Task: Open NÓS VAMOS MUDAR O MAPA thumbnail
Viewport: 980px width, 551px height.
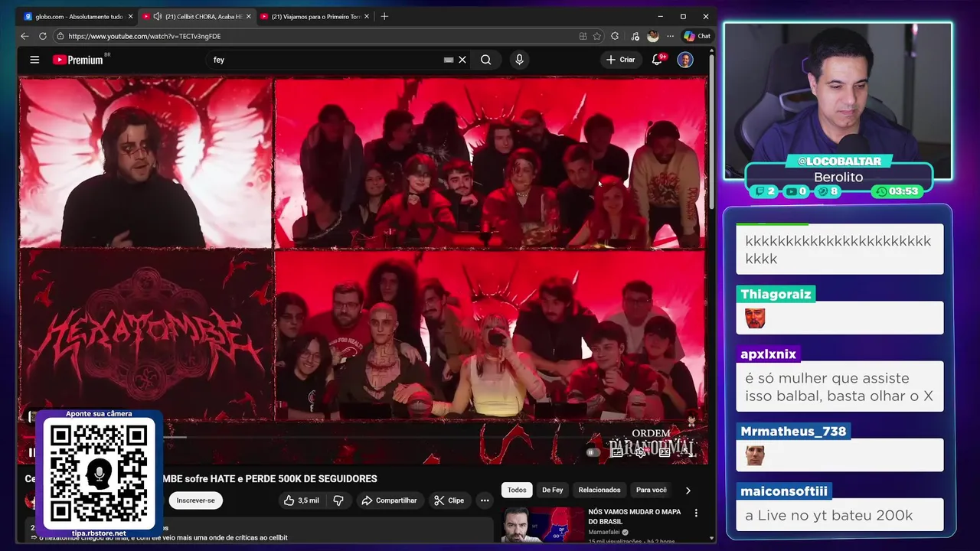Action: 543,526
